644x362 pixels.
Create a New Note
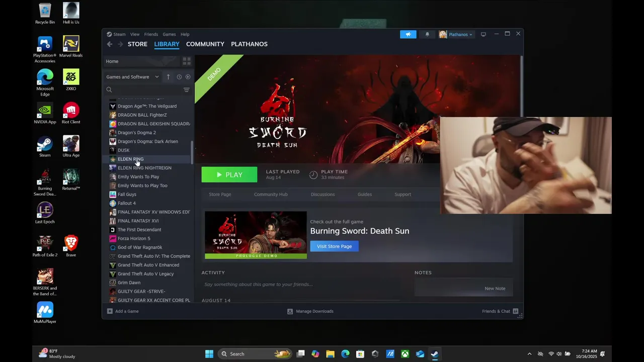(x=495, y=289)
